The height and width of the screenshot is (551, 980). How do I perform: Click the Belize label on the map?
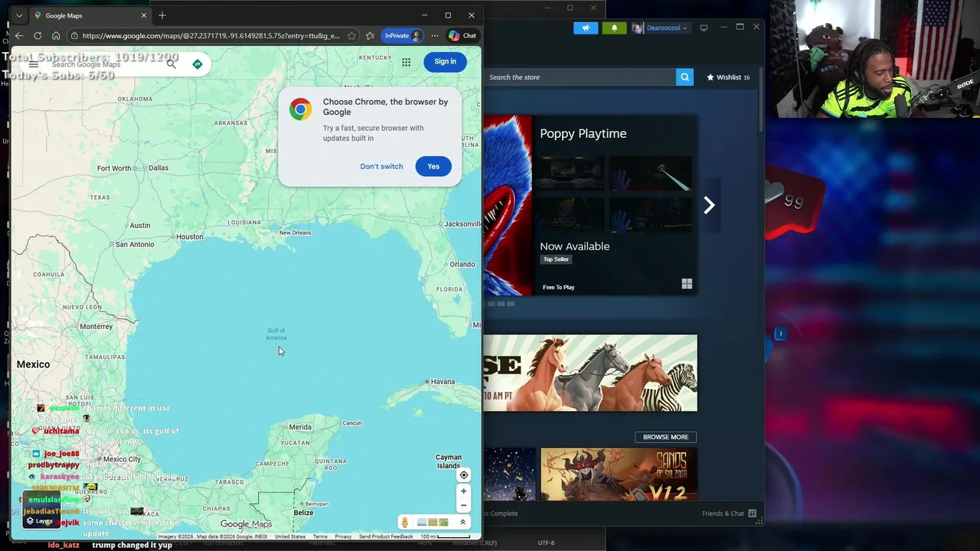pos(303,513)
